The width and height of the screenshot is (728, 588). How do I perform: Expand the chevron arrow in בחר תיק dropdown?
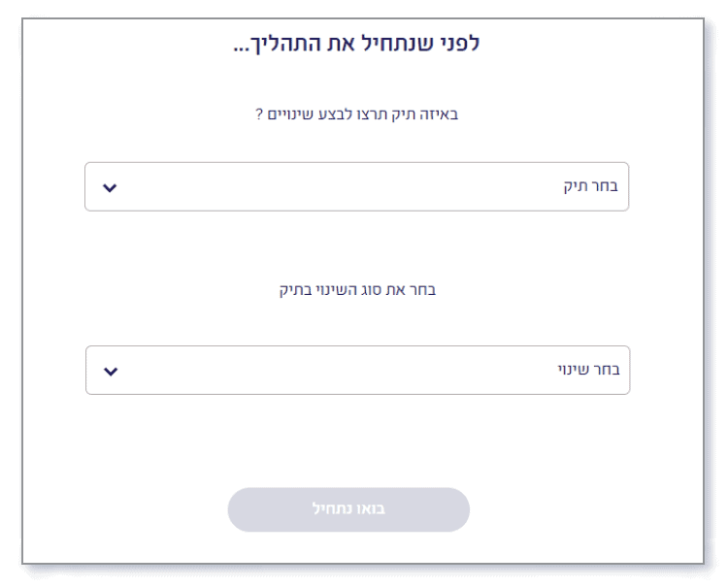click(109, 187)
